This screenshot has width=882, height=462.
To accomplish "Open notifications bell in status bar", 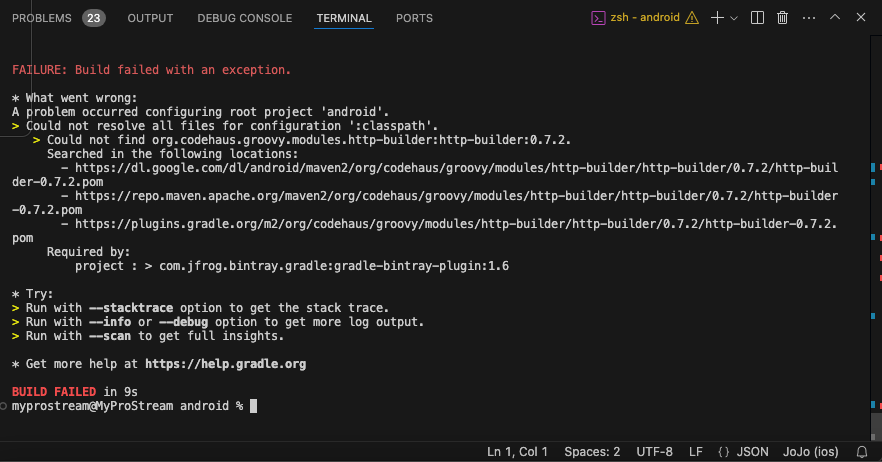I will pos(862,452).
